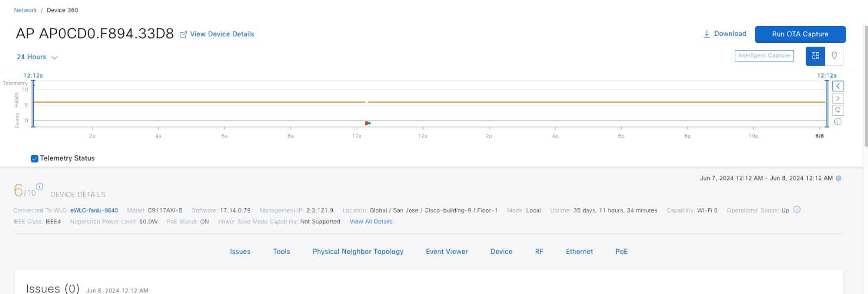Viewport: 868px width, 294px height.
Task: Reset the timeline with the refresh icon
Action: tap(838, 110)
